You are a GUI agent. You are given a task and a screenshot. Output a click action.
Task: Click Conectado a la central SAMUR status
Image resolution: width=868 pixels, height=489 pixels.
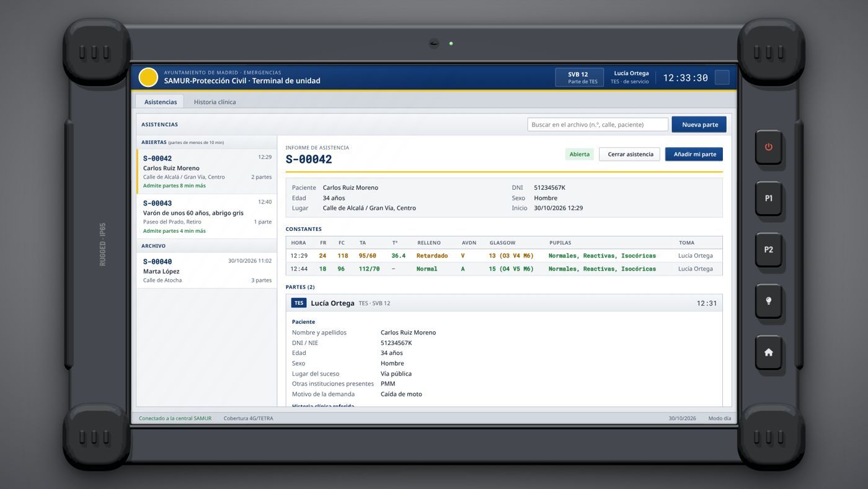click(x=175, y=418)
